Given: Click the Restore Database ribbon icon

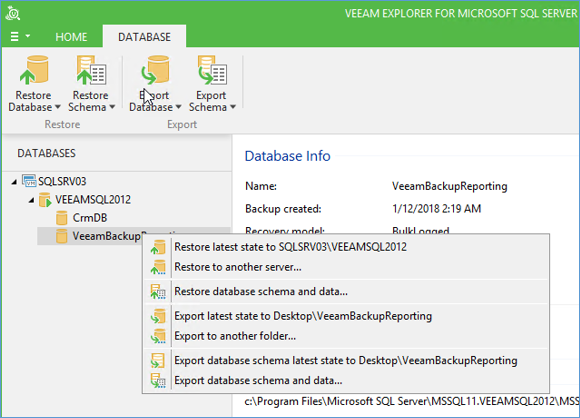Looking at the screenshot, I should pos(34,70).
